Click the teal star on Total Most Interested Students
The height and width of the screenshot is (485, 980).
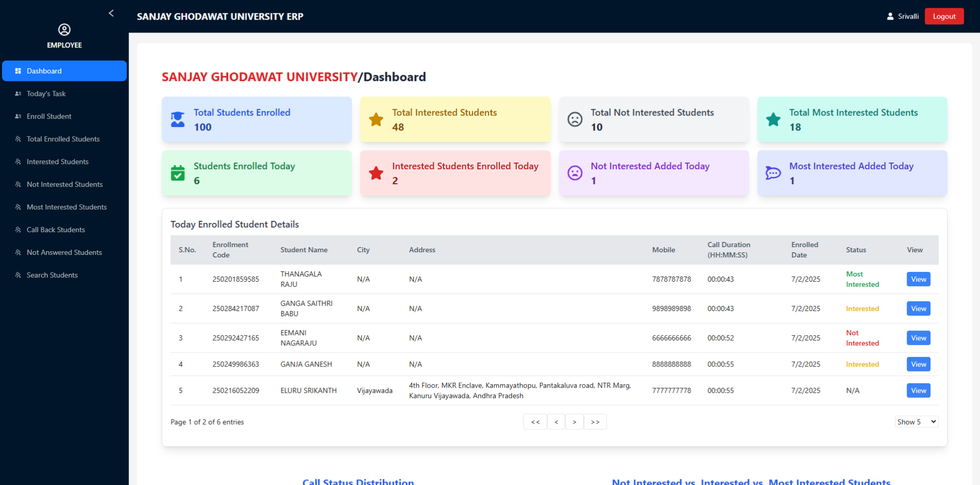point(773,119)
